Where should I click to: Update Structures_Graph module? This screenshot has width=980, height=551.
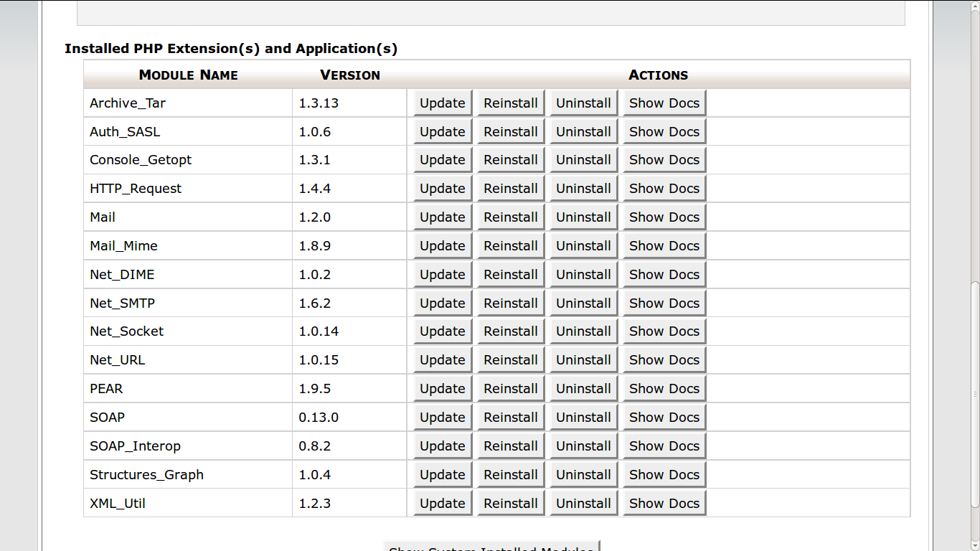coord(443,475)
